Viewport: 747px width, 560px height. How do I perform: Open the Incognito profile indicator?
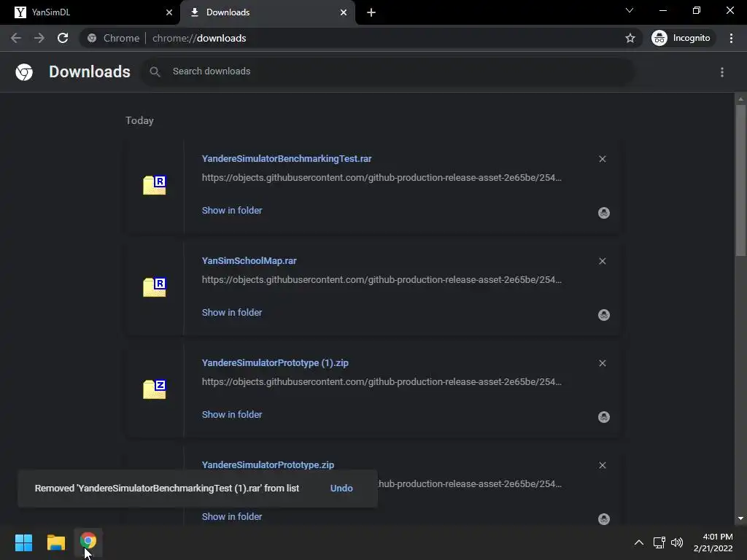pyautogui.click(x=682, y=38)
